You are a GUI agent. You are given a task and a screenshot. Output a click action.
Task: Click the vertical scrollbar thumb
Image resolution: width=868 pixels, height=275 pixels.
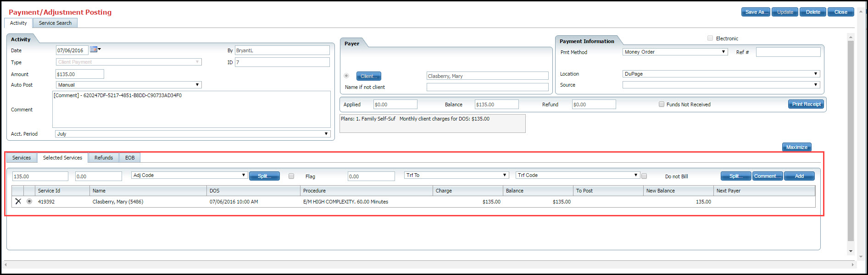point(851,137)
